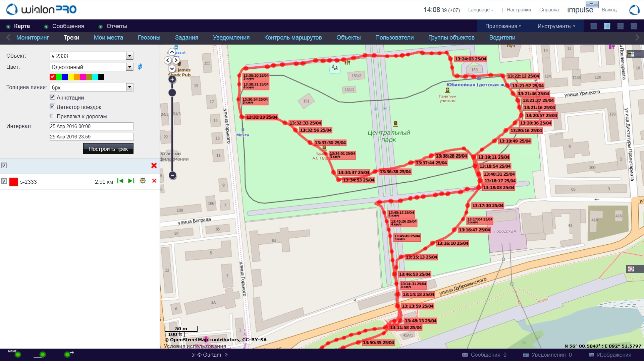Pan the map up with the arrow control
644x362 pixels.
(x=172, y=52)
